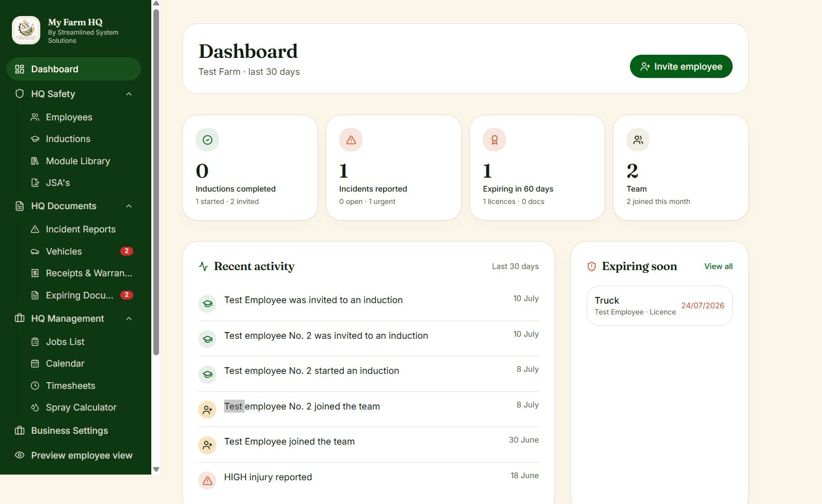Click the Business Settings briefcase icon
Screen dimensions: 822x504
[20, 431]
